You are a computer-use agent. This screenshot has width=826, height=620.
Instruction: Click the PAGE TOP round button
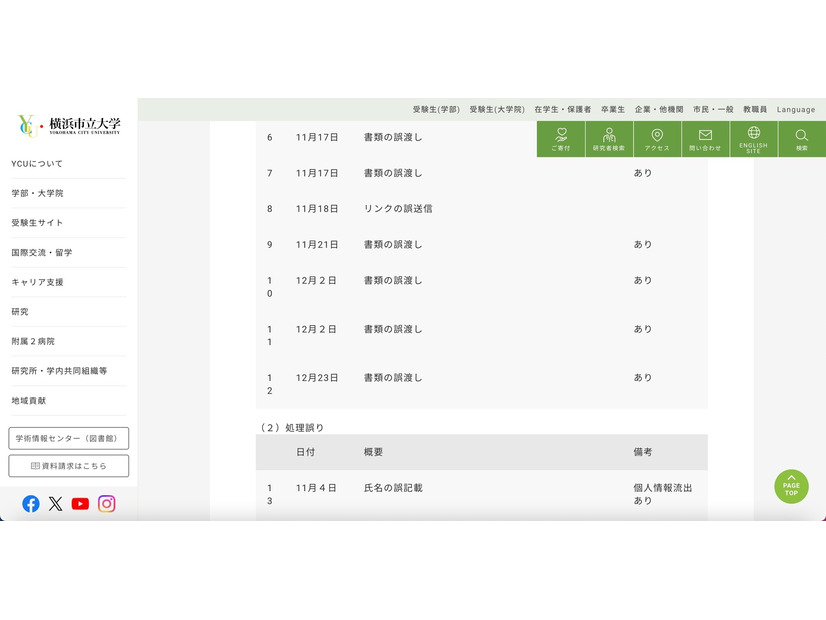click(x=791, y=487)
